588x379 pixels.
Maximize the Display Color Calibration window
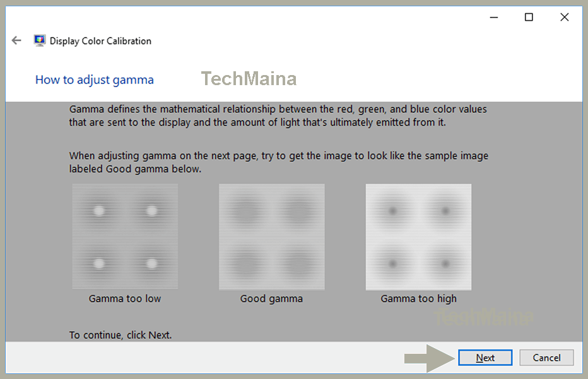(x=529, y=17)
